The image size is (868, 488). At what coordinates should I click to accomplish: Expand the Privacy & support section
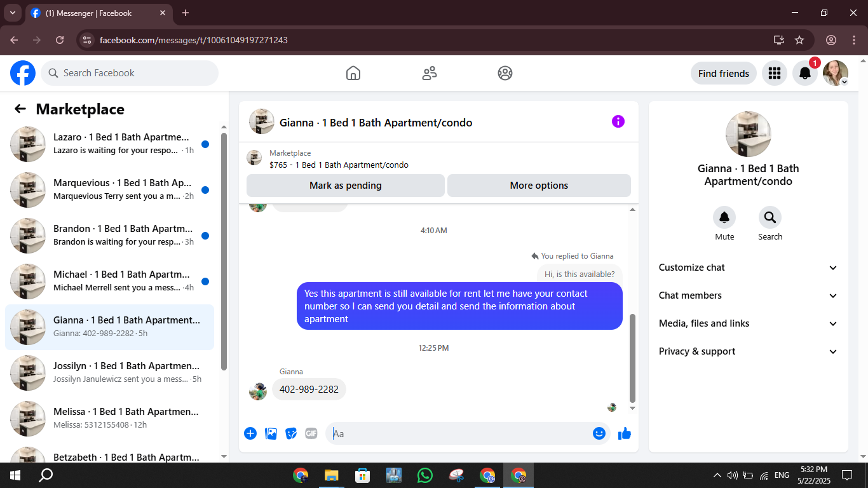click(749, 351)
